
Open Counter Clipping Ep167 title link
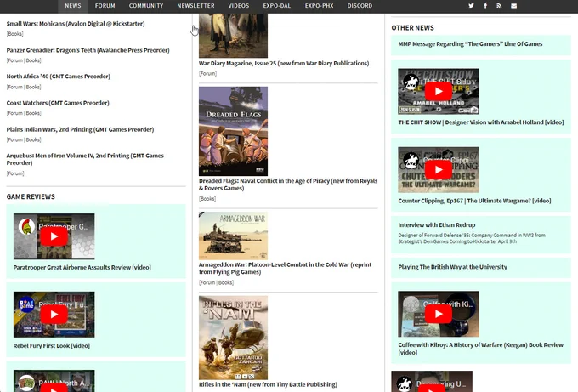(475, 201)
